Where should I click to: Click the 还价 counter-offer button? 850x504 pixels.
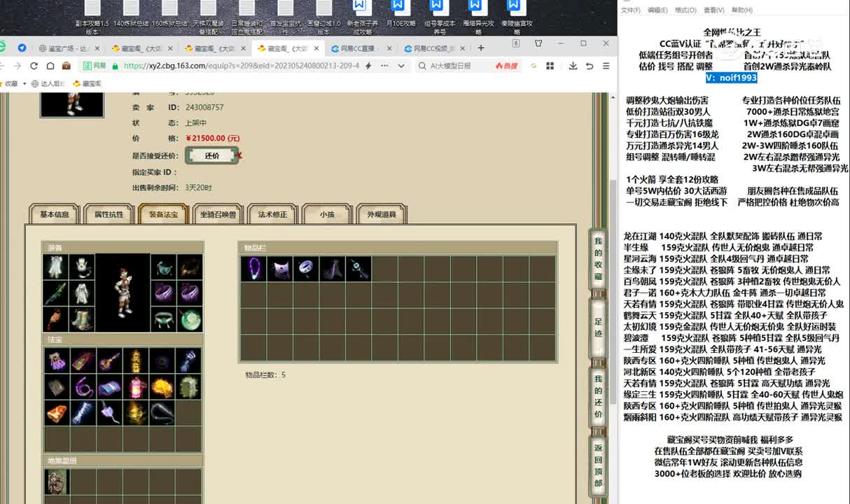[x=211, y=155]
